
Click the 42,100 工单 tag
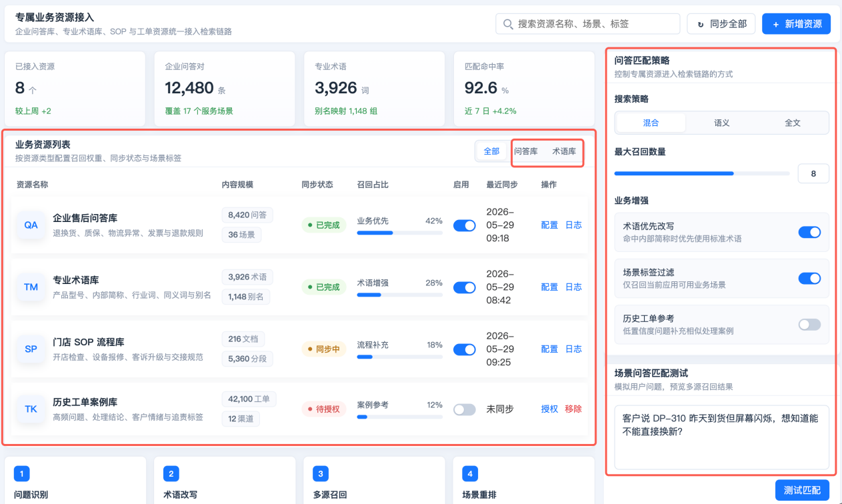[249, 399]
